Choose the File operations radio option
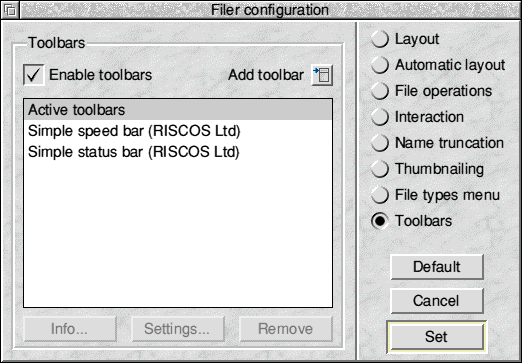Image resolution: width=522 pixels, height=363 pixels. pos(380,91)
